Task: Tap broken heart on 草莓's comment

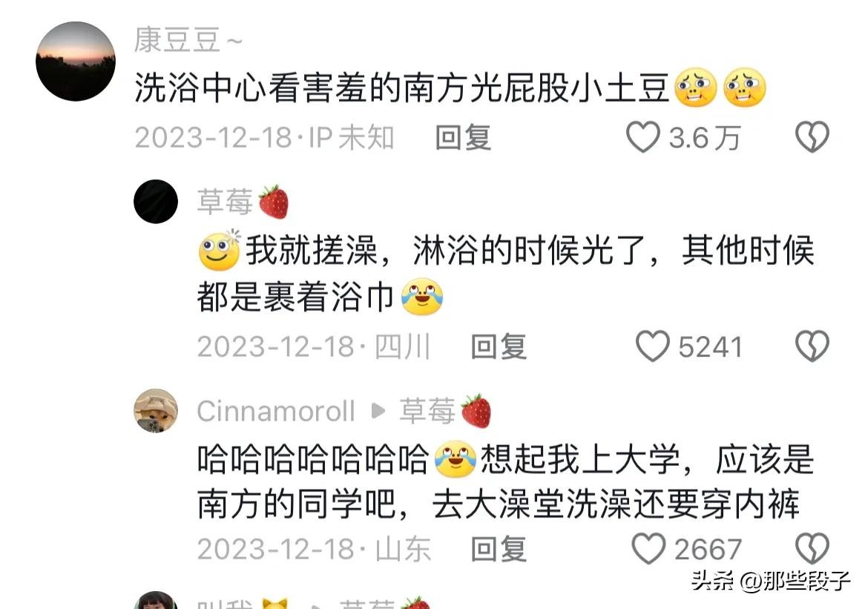Action: tap(812, 346)
